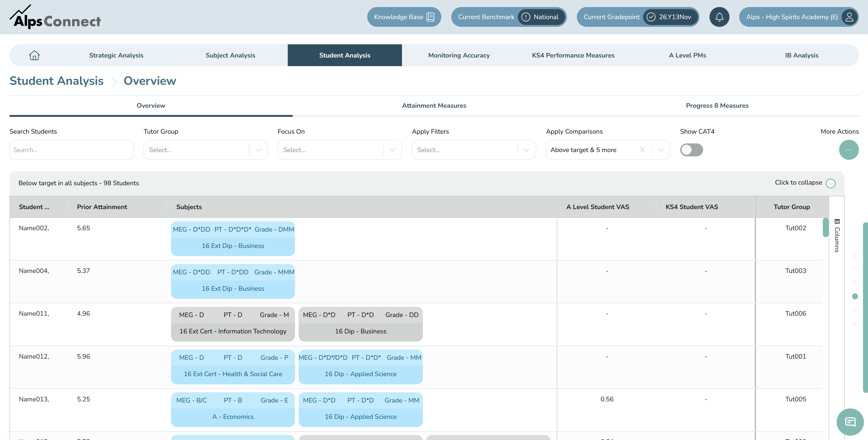
Task: Click the Knowledge Base button
Action: pyautogui.click(x=404, y=17)
